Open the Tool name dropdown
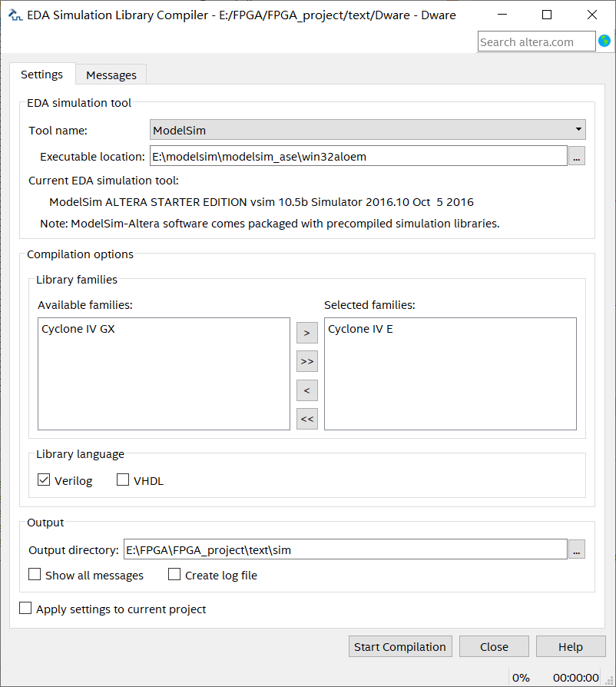The height and width of the screenshot is (687, 616). 368,130
